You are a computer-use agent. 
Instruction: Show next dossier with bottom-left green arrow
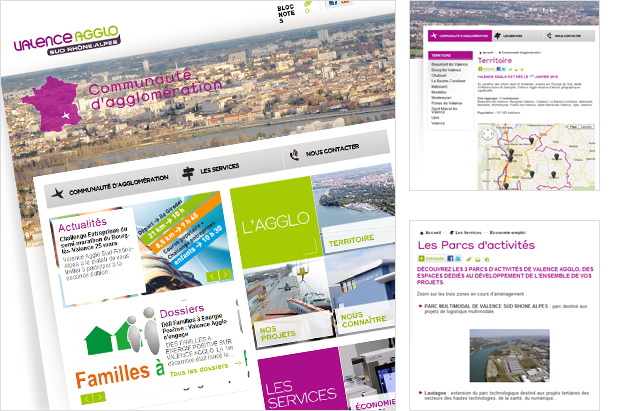point(100,397)
